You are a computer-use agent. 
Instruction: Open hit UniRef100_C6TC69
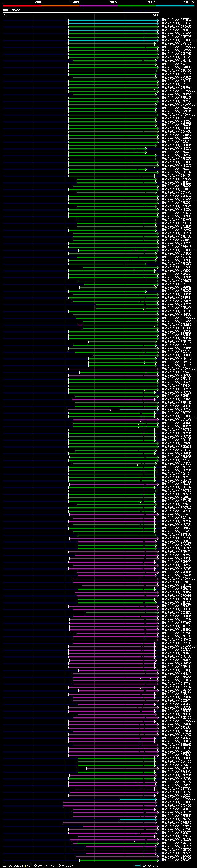tap(176, 23)
